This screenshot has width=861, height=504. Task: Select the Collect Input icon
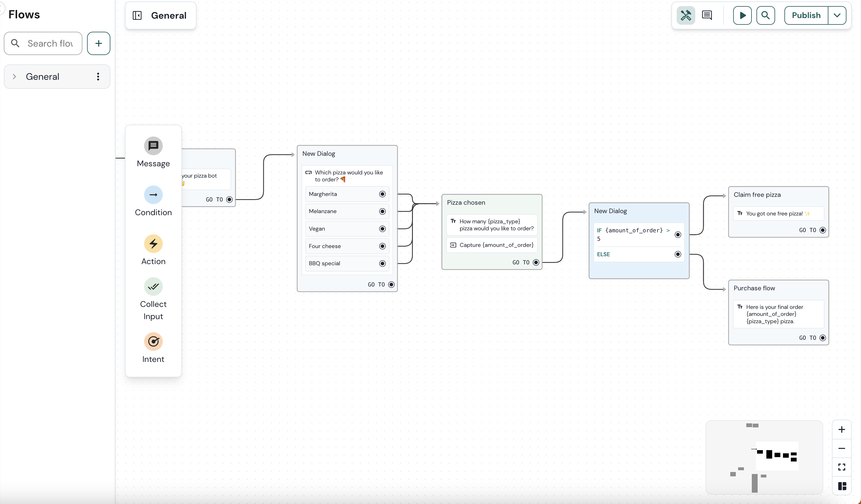(153, 287)
